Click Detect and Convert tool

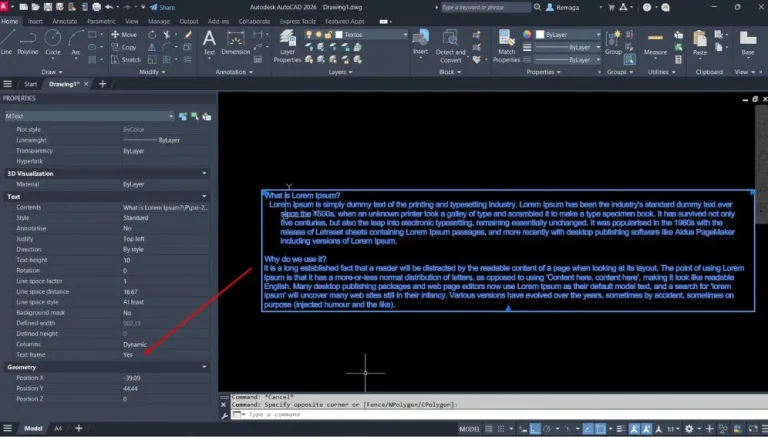(x=451, y=46)
